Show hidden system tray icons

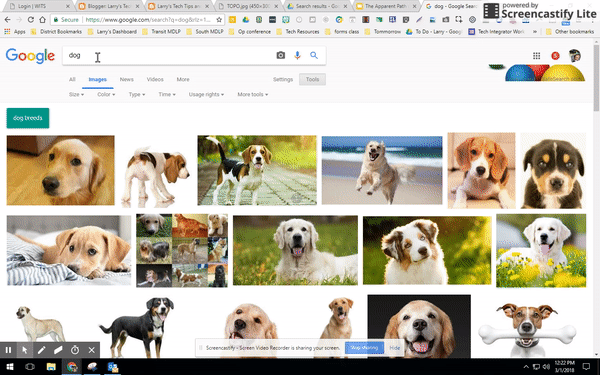(526, 367)
